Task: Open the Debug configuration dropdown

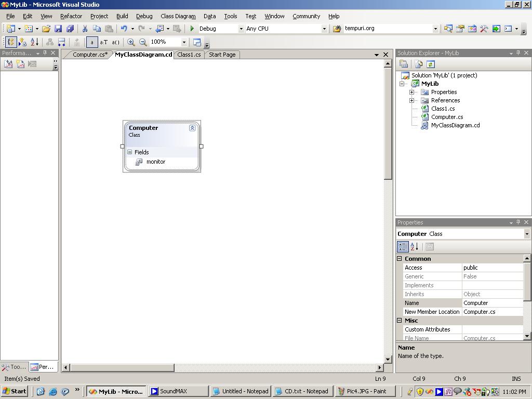Action: [x=241, y=29]
